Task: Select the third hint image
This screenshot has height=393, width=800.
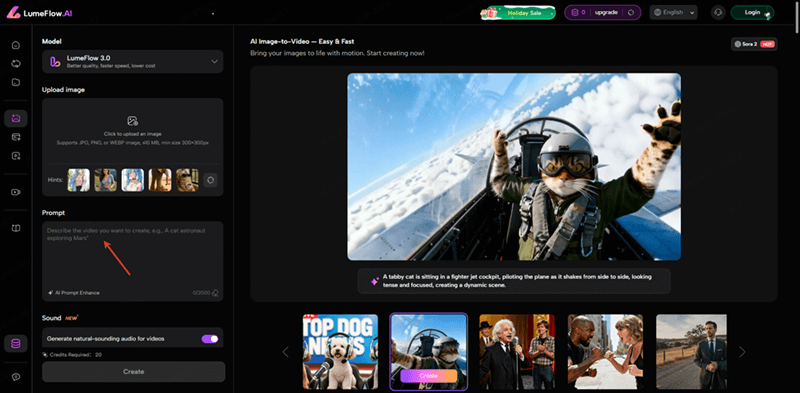Action: click(x=133, y=180)
